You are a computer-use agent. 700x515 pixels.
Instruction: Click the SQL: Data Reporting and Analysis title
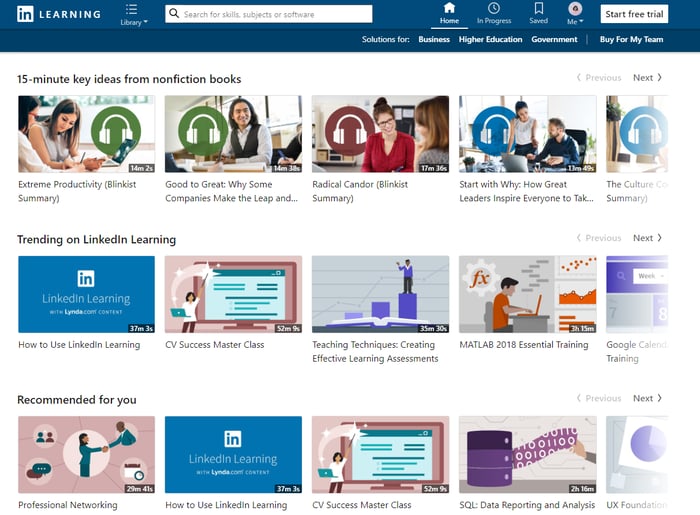click(527, 505)
